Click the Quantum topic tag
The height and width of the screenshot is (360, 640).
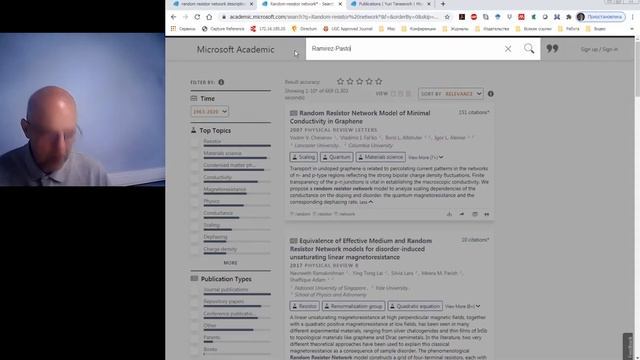tap(336, 157)
